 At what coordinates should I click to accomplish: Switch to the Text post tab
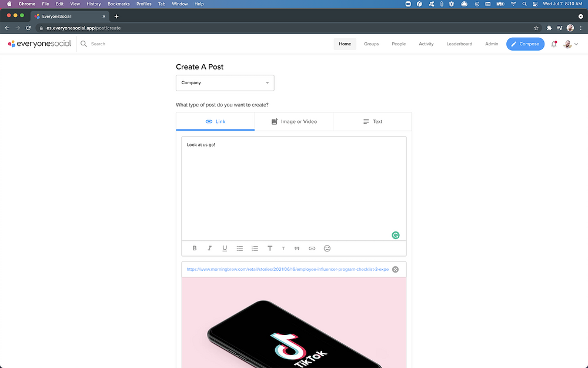click(372, 121)
